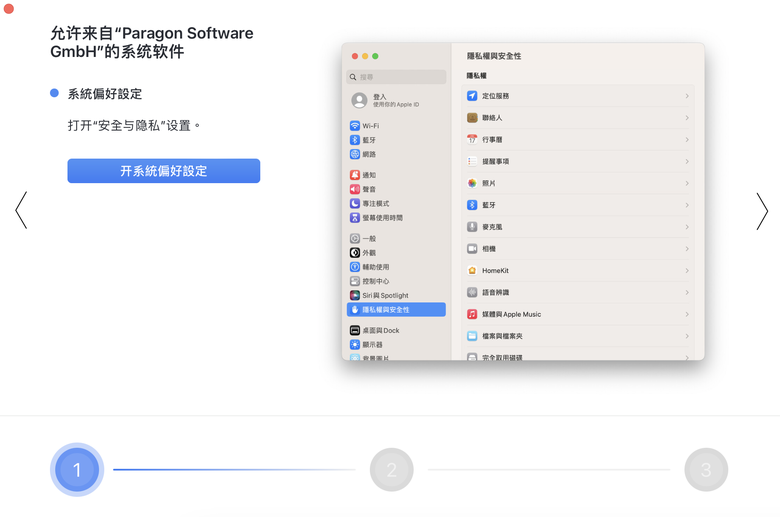
Task: Expand 相機 row chevron in illustration
Action: tap(687, 248)
